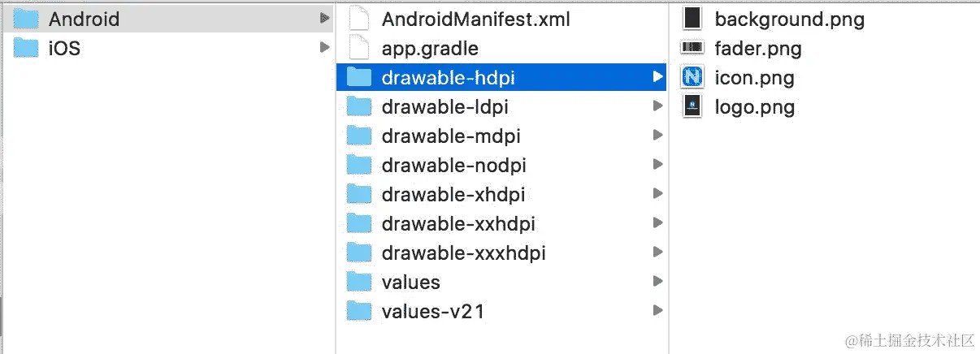Expand the iOS folder arrow

point(325,48)
